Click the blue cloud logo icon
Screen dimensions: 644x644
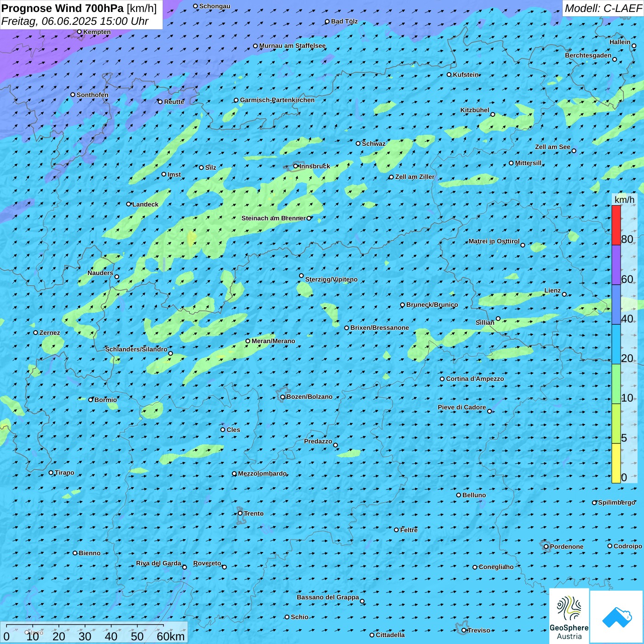click(617, 617)
